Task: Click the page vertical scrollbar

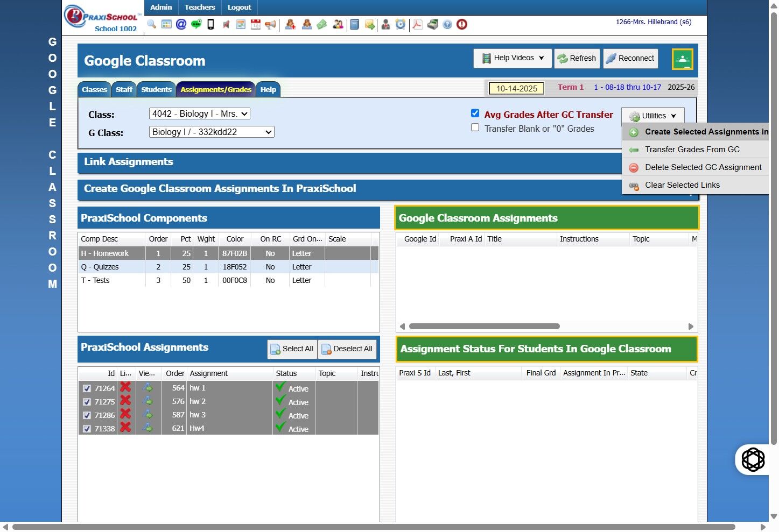Action: coord(774,229)
